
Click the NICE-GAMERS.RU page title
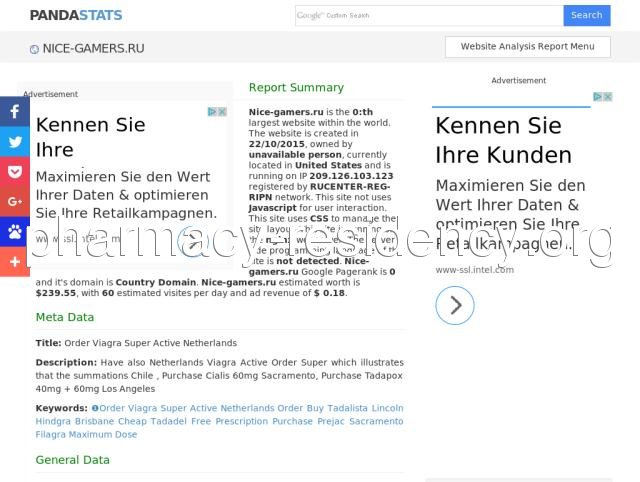[x=93, y=48]
